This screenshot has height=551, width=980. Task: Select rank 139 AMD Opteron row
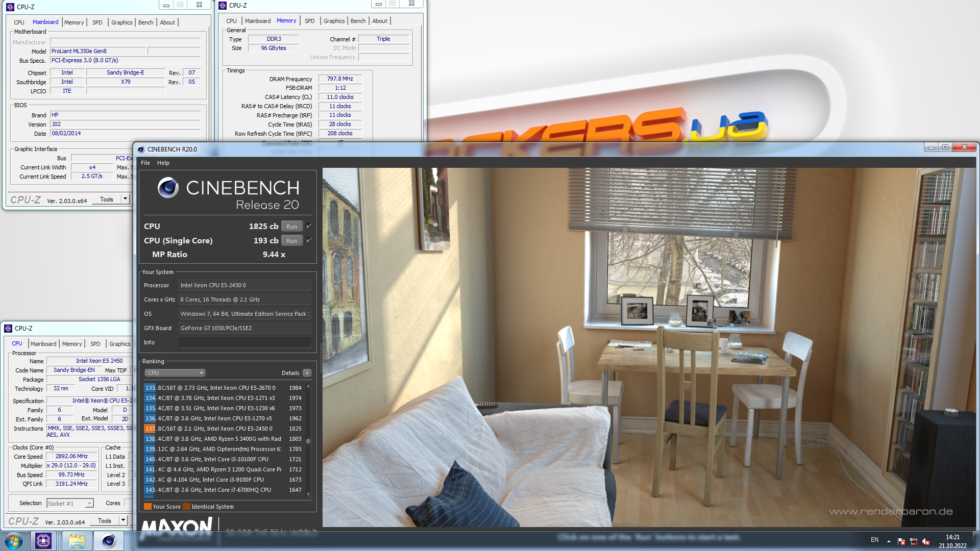tap(224, 449)
